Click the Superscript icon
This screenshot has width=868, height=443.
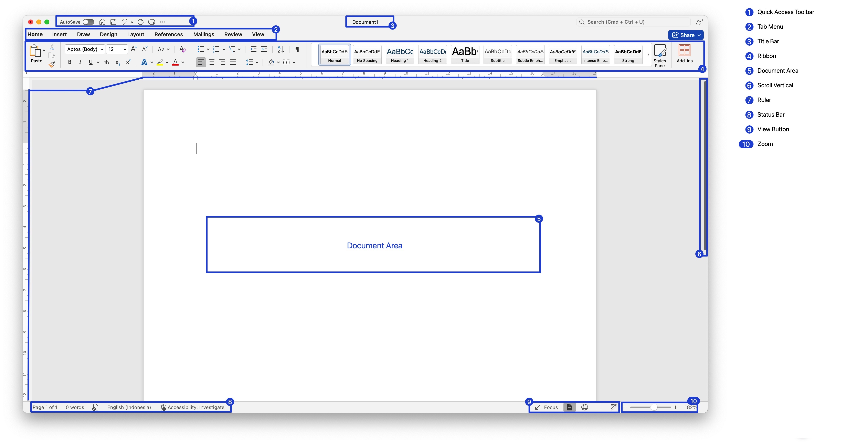[128, 62]
